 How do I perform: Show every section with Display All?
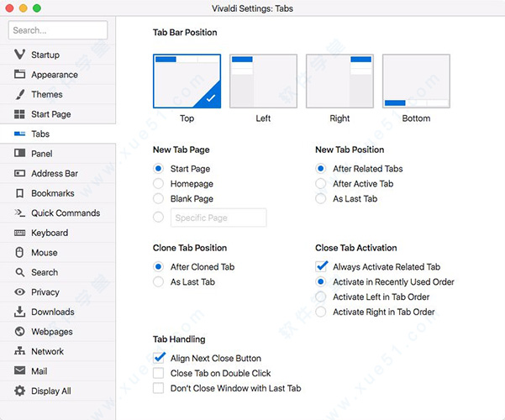pyautogui.click(x=58, y=391)
